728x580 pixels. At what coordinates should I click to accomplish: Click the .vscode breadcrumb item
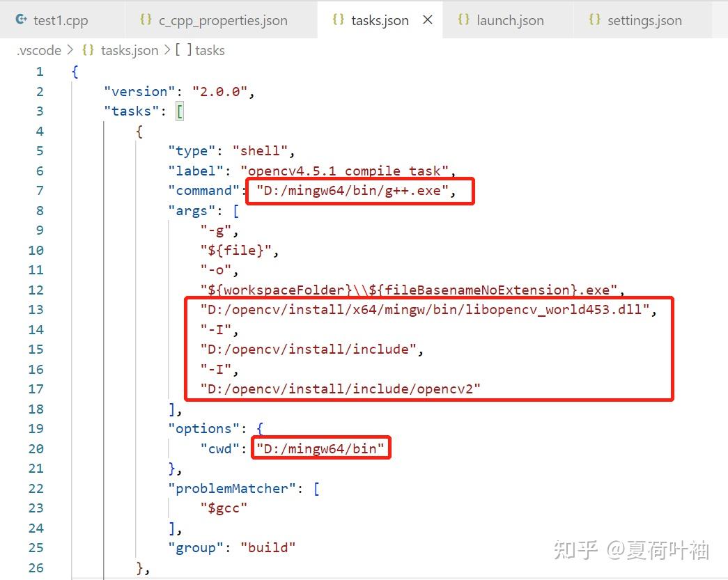pos(38,50)
